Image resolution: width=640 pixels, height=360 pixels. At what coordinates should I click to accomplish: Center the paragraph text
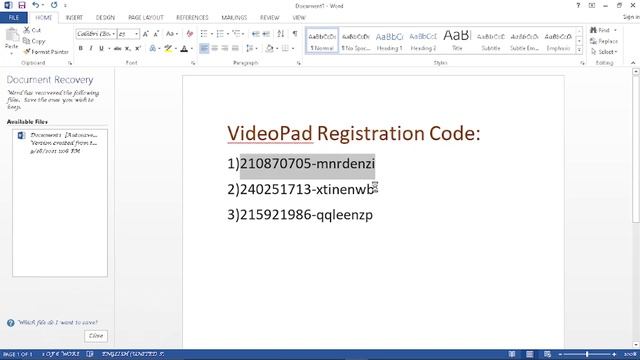point(215,49)
